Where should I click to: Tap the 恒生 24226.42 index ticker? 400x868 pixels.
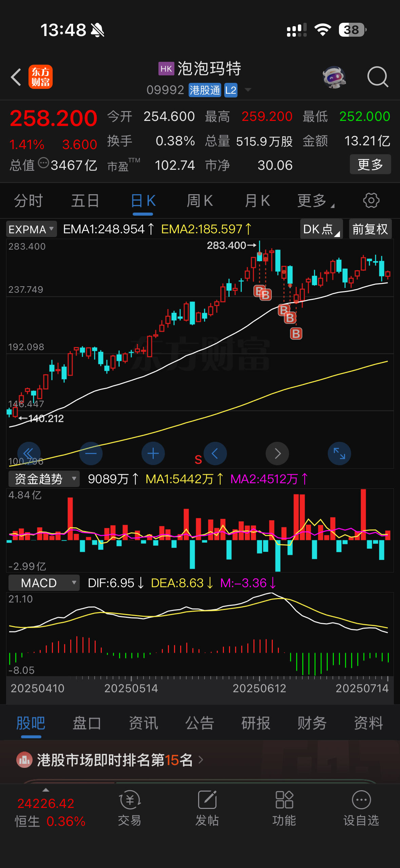point(46,803)
